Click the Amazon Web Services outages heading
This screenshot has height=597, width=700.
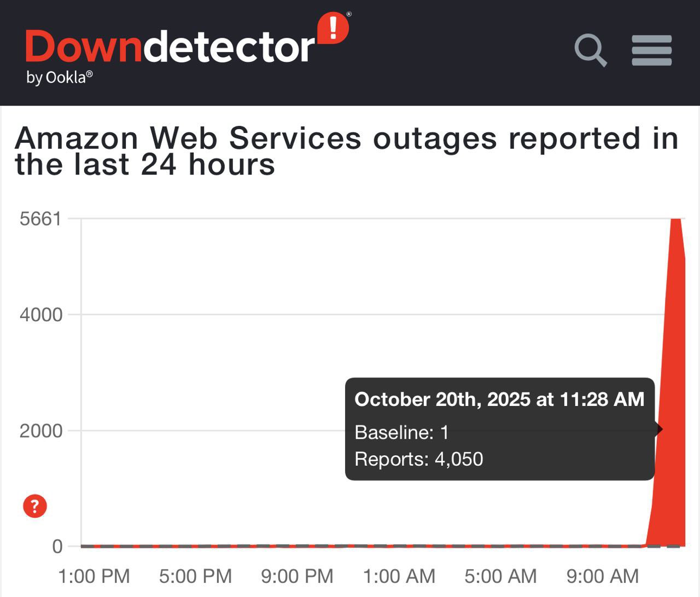tap(346, 151)
